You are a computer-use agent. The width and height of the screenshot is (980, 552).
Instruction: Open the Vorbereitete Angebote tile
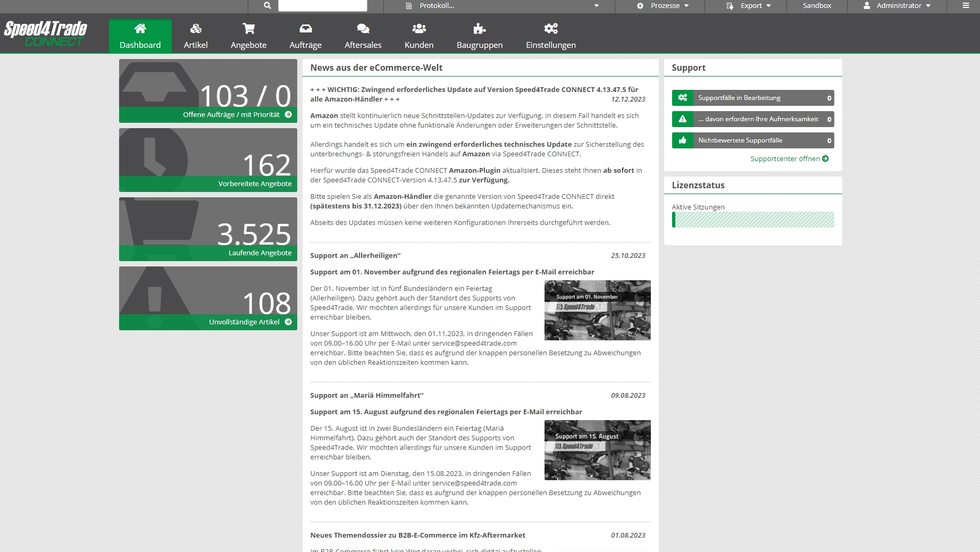coord(208,160)
